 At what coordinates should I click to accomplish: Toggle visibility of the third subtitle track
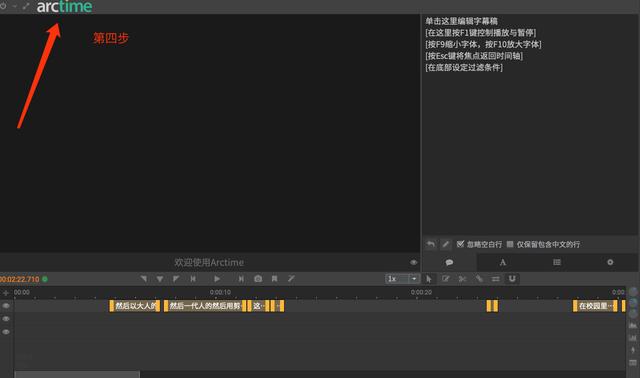[x=6, y=332]
